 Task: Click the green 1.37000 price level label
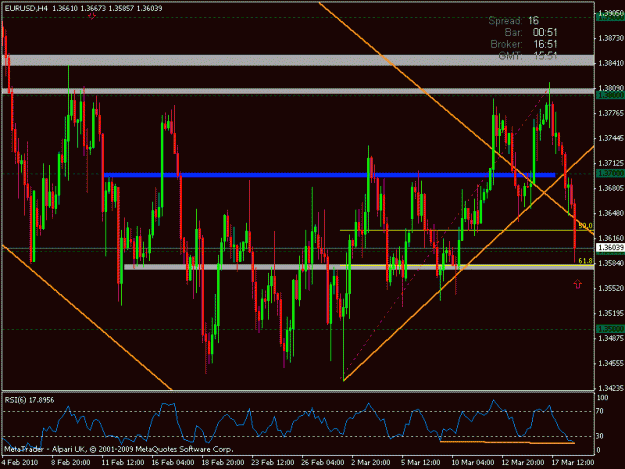(610, 174)
